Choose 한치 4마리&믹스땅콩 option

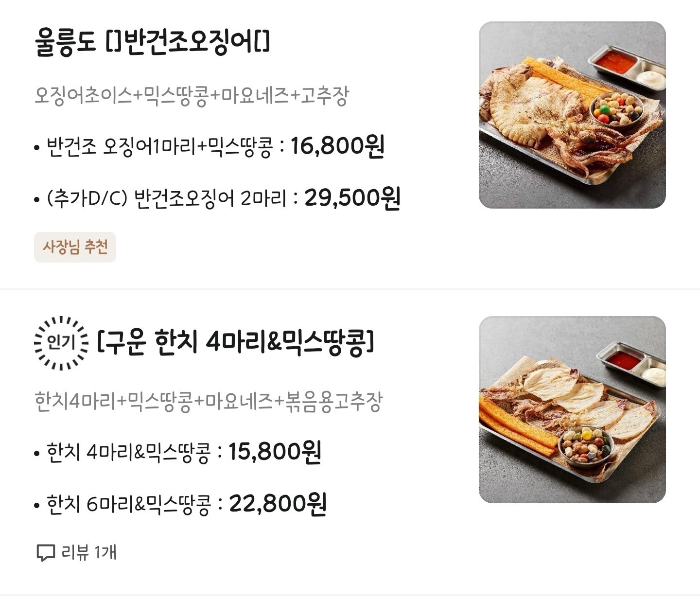click(x=129, y=452)
